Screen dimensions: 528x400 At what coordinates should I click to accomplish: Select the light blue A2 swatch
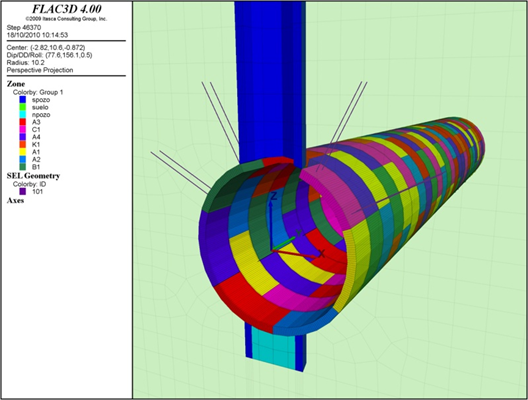(23, 159)
